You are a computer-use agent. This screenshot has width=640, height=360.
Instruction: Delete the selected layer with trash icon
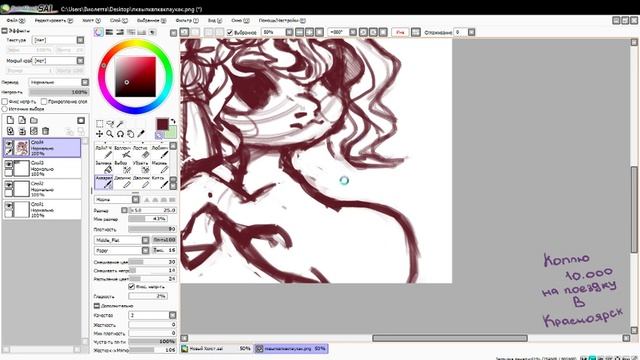(46, 131)
